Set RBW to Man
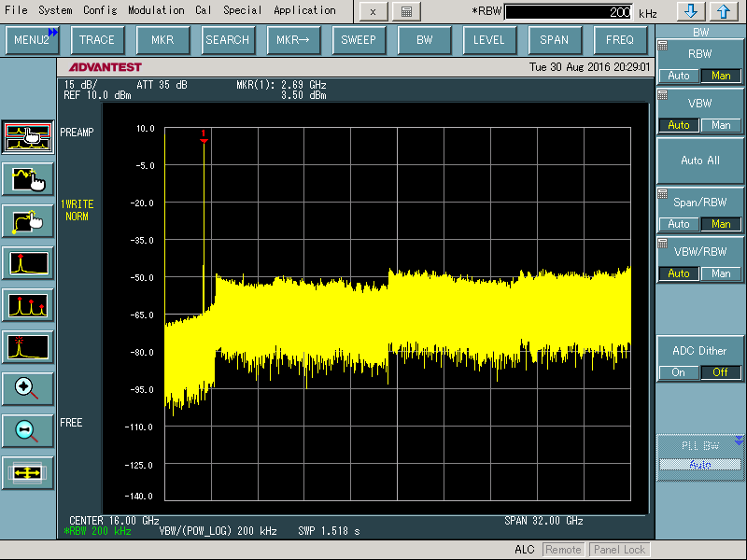This screenshot has width=747, height=560. 721,76
